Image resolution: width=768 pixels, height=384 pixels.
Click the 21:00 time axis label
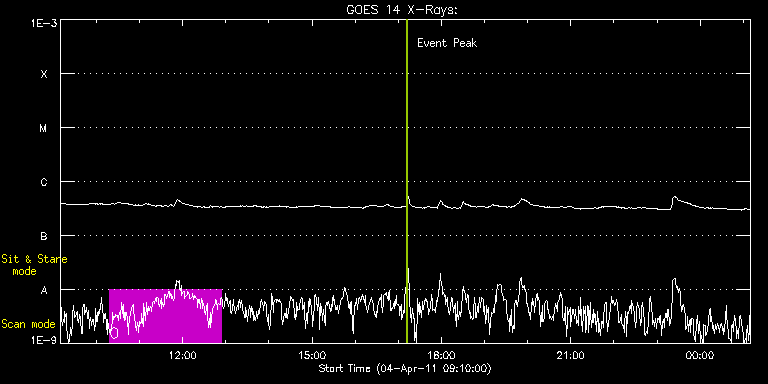point(571,355)
